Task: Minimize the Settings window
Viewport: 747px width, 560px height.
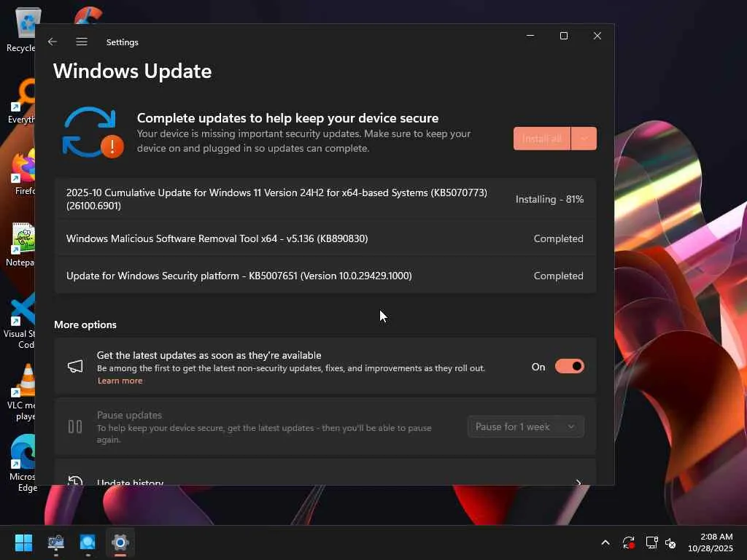Action: 530,36
